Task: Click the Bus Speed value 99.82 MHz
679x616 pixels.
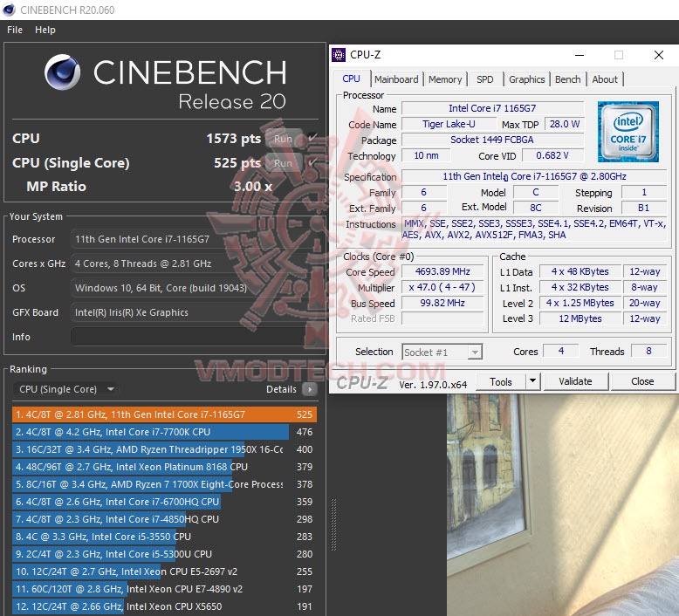Action: 442,303
